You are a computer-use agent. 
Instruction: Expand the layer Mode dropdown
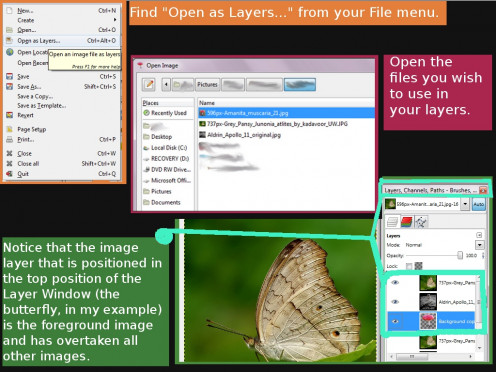(480, 245)
